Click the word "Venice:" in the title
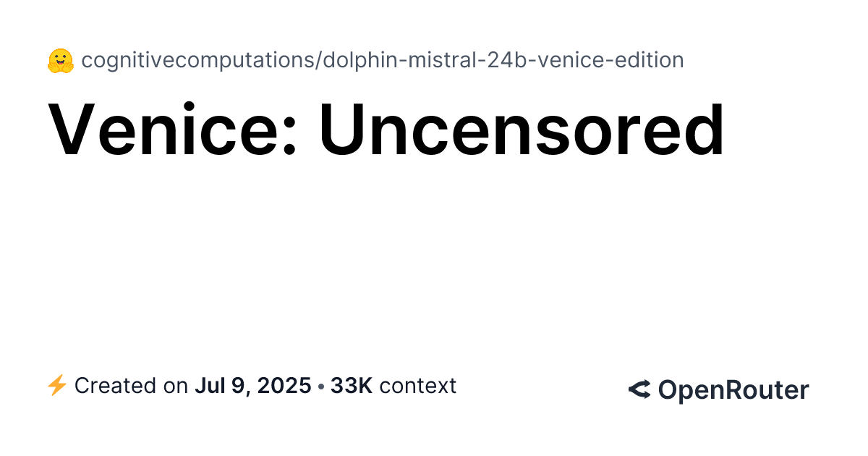The height and width of the screenshot is (456, 868). [172, 131]
